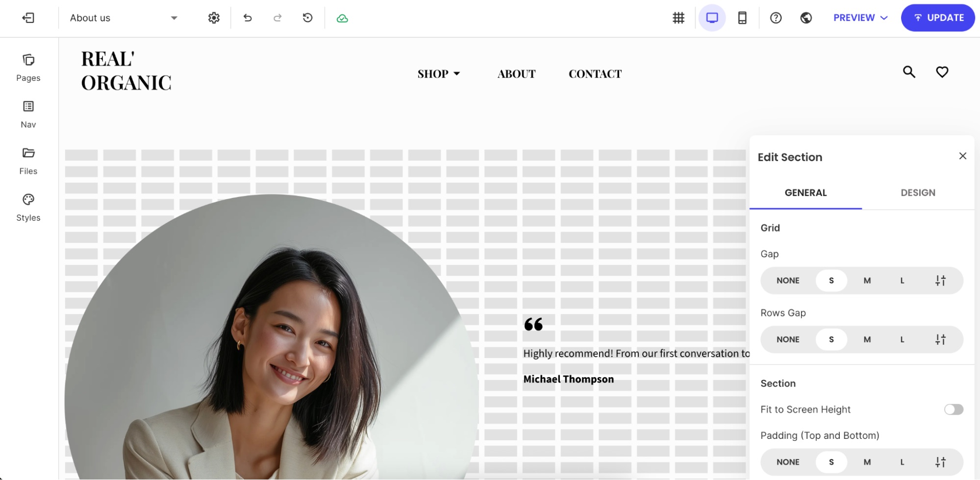Click the Grid heading
The height and width of the screenshot is (480, 980).
tap(770, 228)
